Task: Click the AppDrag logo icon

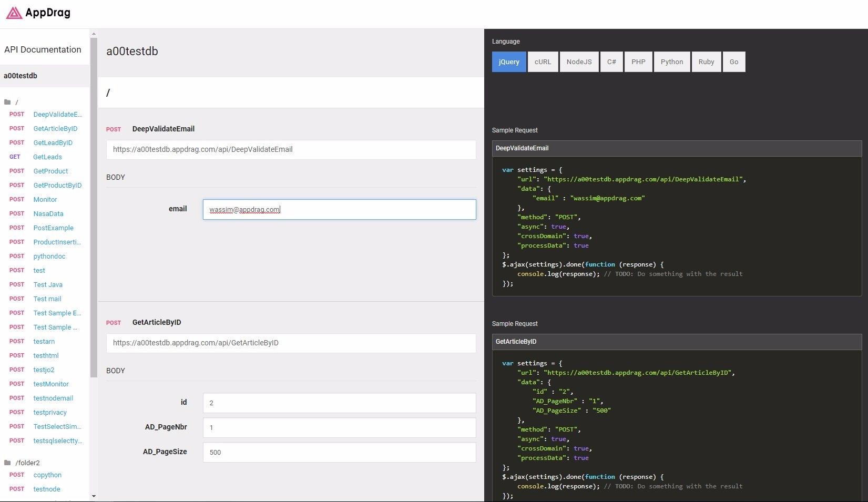Action: pos(14,13)
